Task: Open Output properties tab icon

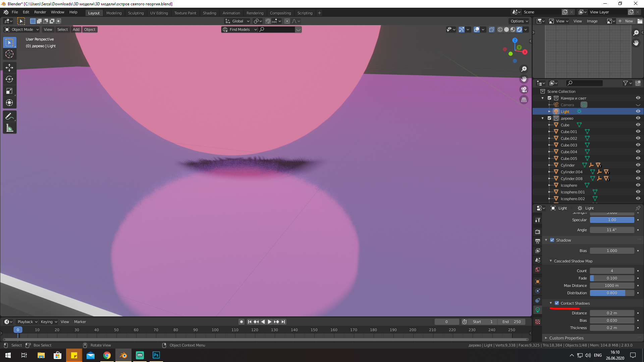Action: pyautogui.click(x=538, y=241)
